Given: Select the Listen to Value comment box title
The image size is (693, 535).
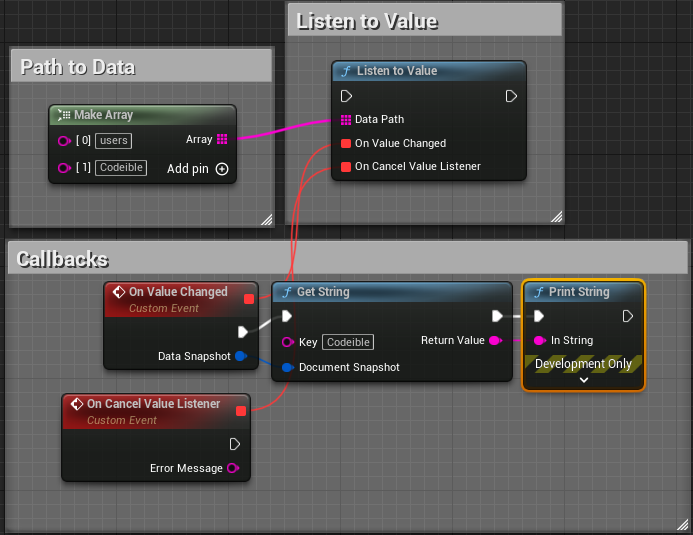Looking at the screenshot, I should click(x=367, y=21).
